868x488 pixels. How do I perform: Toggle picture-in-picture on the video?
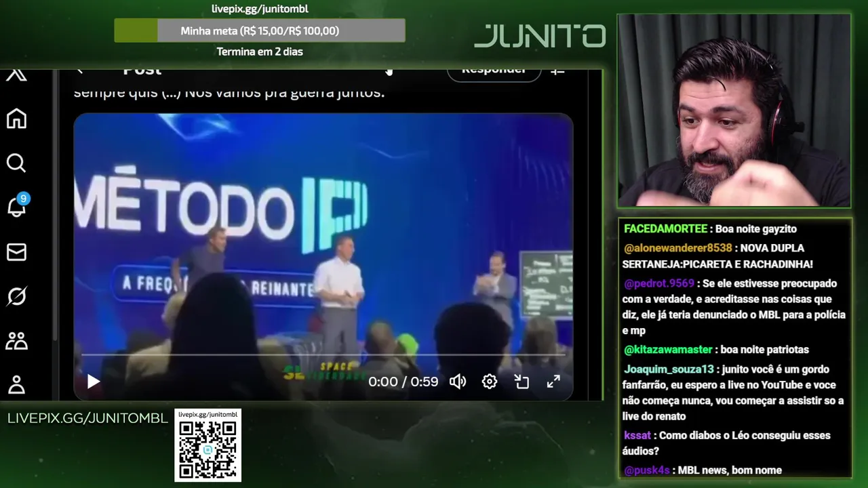tap(521, 382)
